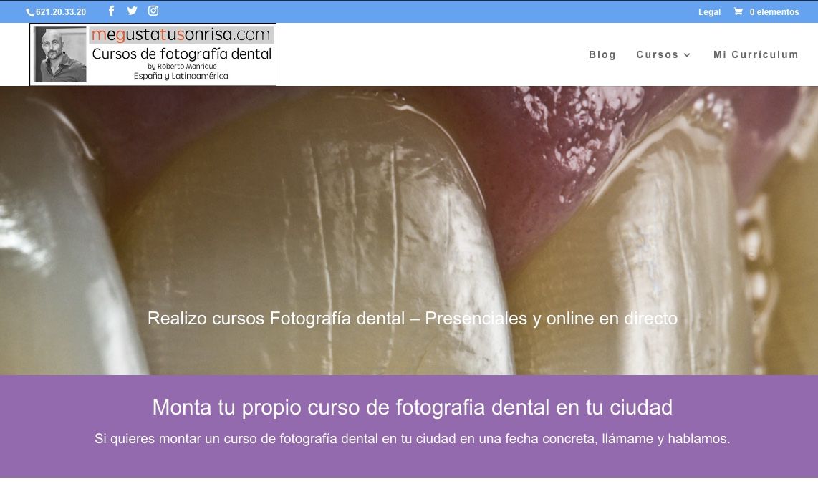The width and height of the screenshot is (818, 504).
Task: Click the megustatusonrisa.com logo banner
Action: 153,54
